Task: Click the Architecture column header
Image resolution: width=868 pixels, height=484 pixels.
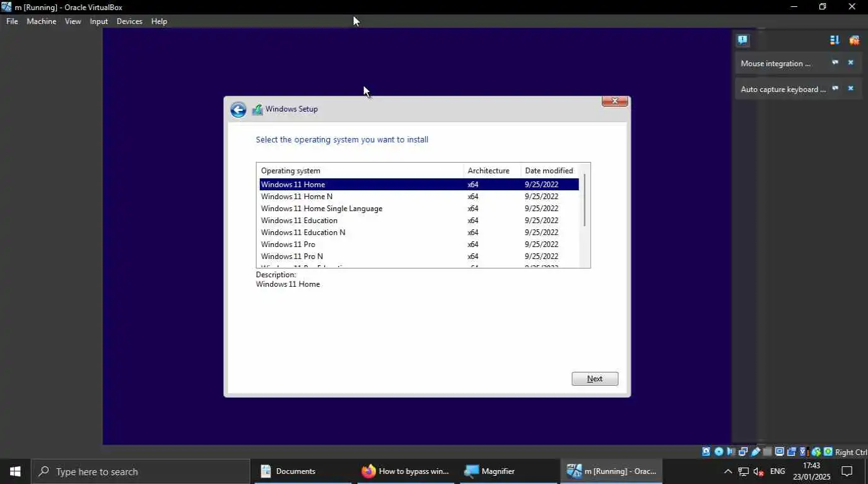Action: pos(492,171)
